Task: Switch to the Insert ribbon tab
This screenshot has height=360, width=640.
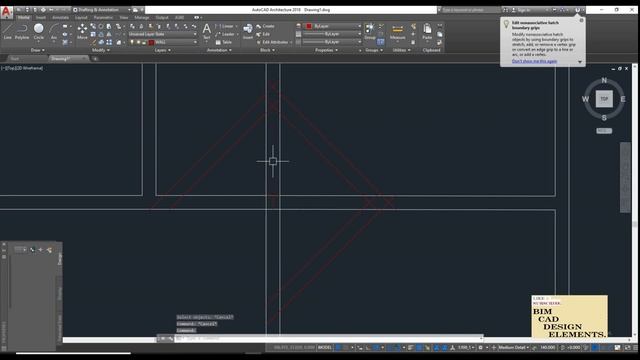Action: [x=41, y=18]
